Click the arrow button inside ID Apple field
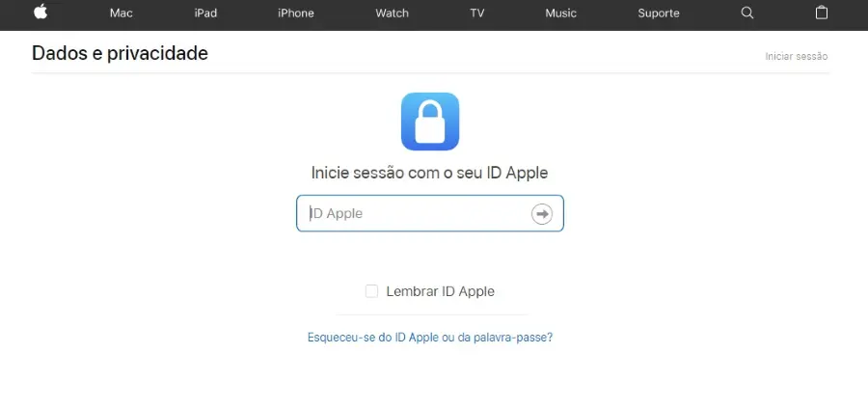 [542, 214]
